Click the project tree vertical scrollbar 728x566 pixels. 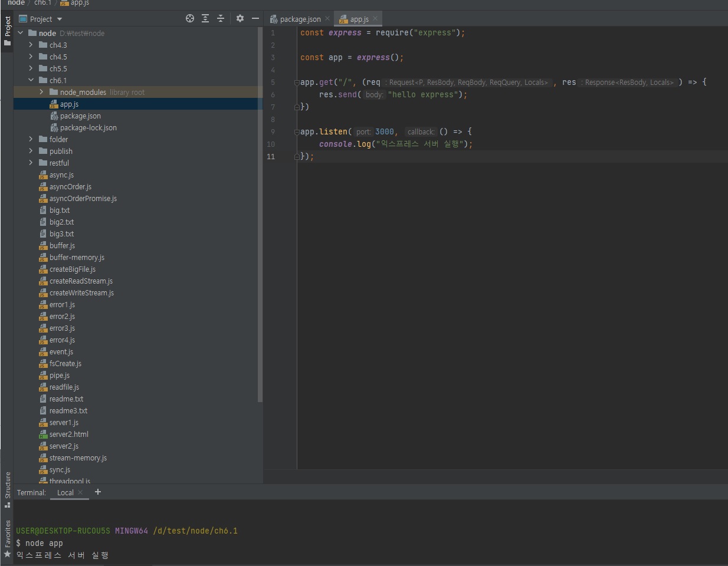tap(260, 212)
